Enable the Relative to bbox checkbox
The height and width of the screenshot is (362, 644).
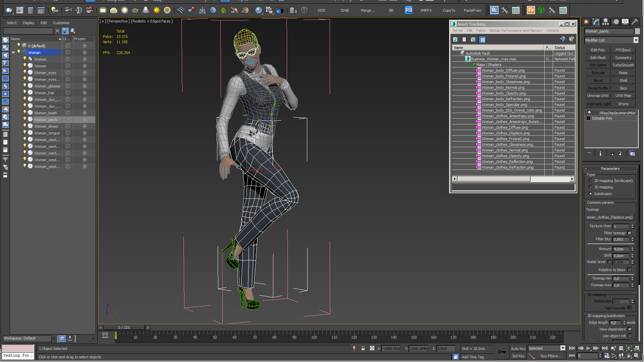click(x=630, y=270)
